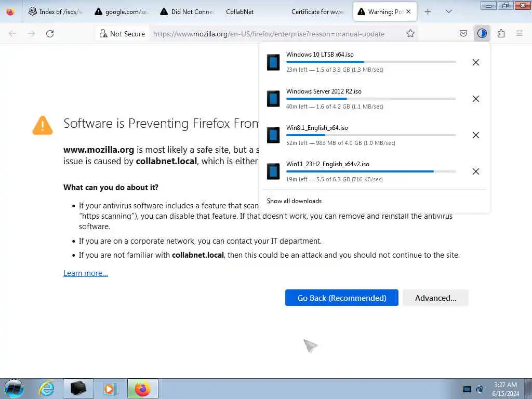Follow the 'Learn more…' link
This screenshot has width=532, height=399.
pos(86,273)
